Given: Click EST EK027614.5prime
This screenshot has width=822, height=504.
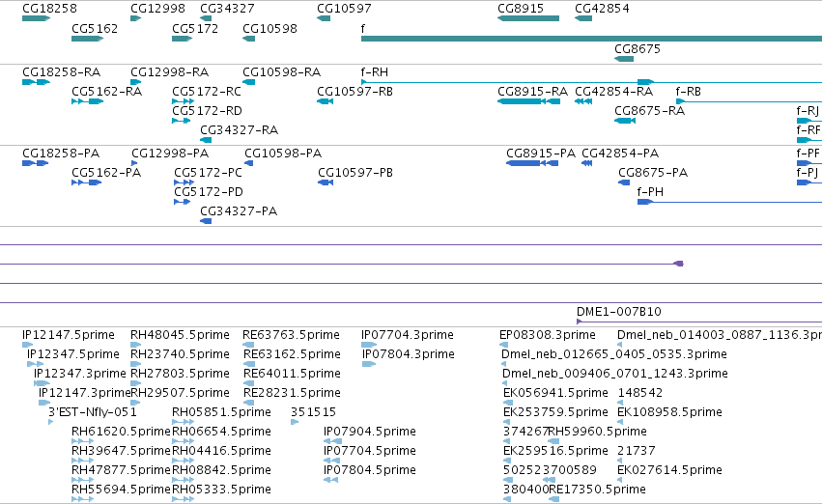Looking at the screenshot, I should (x=670, y=470).
